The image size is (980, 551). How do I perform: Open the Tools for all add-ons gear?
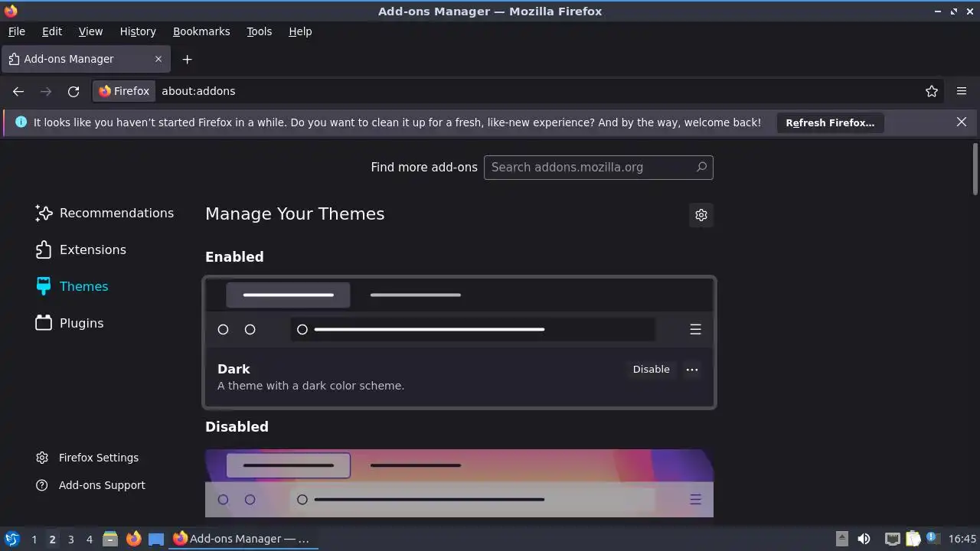701,215
